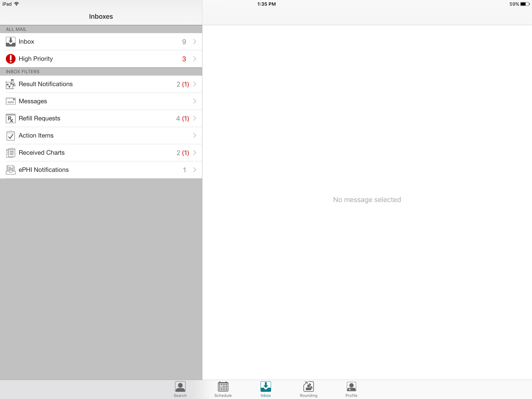Tap the Action Items clipboard check icon

[x=11, y=136]
